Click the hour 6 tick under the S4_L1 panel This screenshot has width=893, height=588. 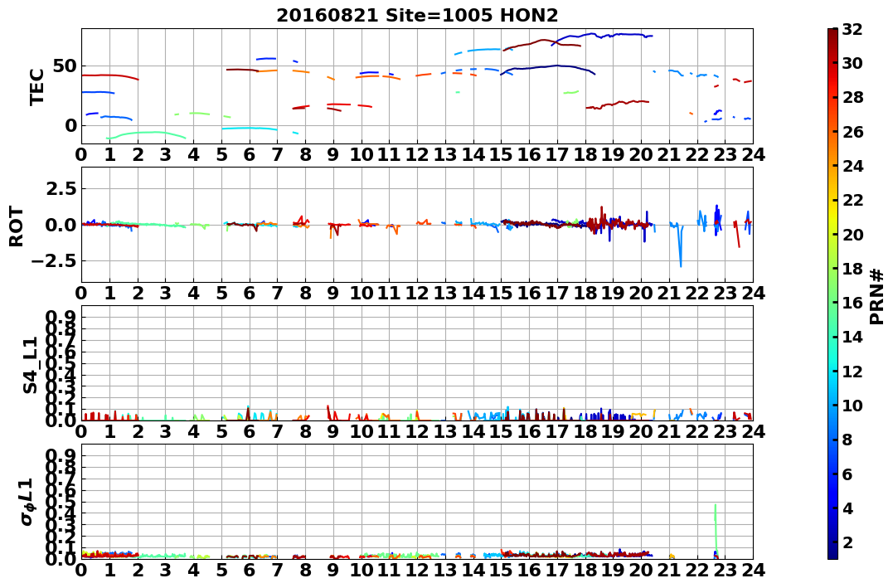point(249,431)
